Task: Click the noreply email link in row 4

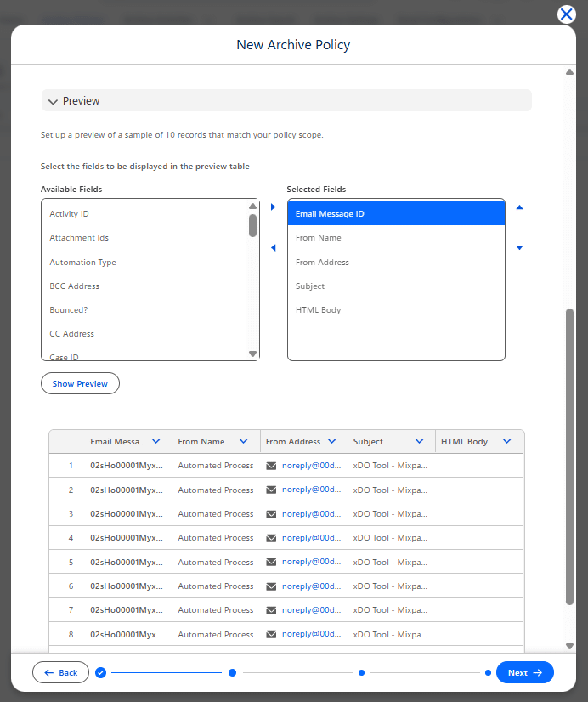Action: tap(312, 538)
